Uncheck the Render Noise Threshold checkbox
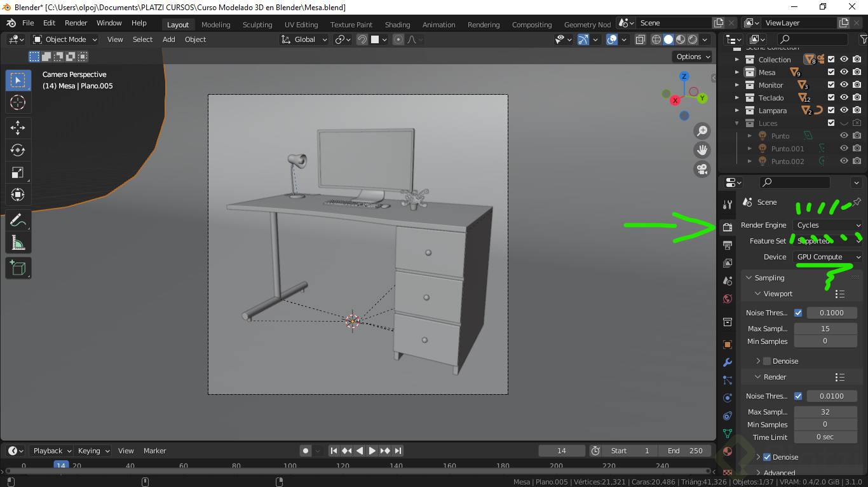868x487 pixels. (798, 396)
